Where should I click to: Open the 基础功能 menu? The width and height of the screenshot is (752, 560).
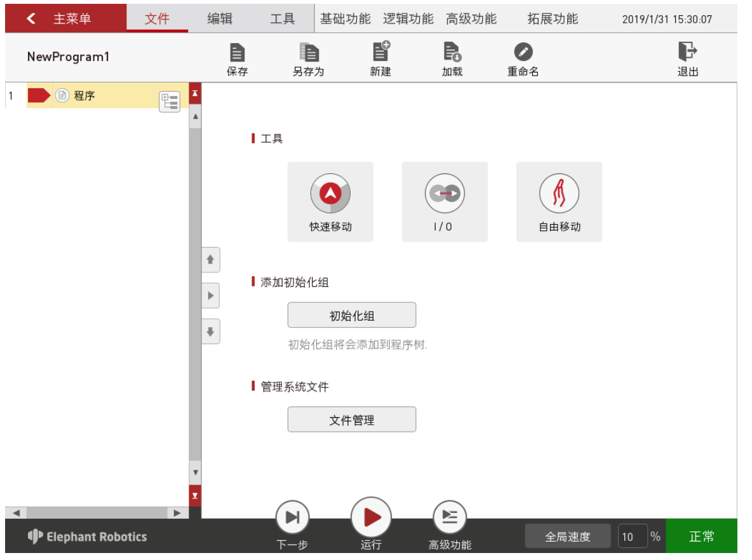click(x=346, y=18)
